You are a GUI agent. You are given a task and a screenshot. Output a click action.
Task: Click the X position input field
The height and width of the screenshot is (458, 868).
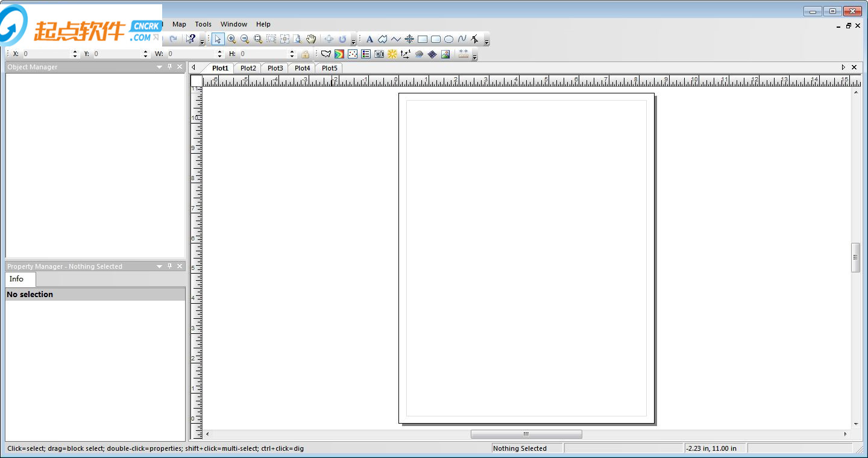47,54
